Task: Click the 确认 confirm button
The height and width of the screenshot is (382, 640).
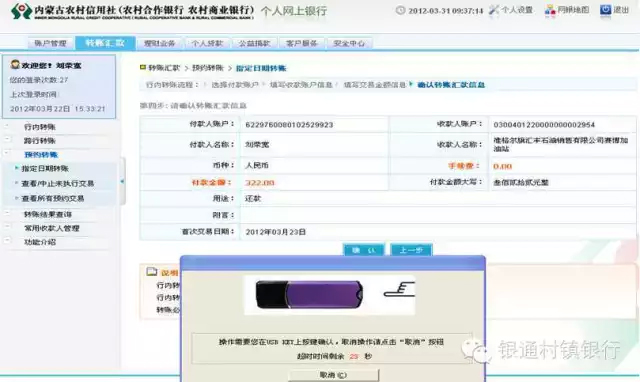Action: (x=364, y=250)
